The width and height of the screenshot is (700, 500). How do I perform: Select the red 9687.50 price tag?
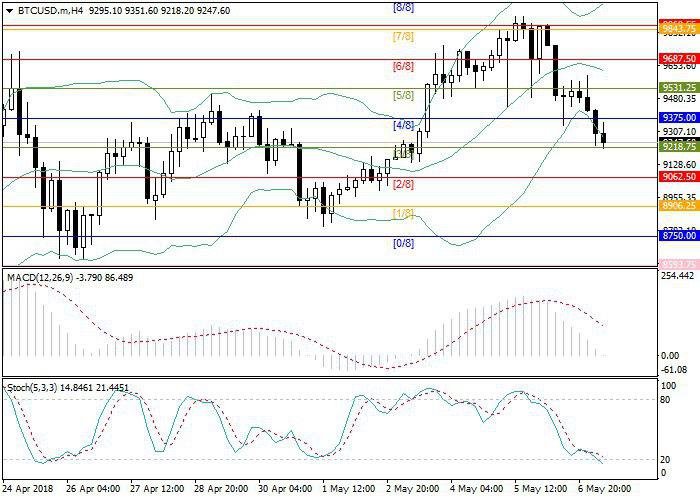678,59
